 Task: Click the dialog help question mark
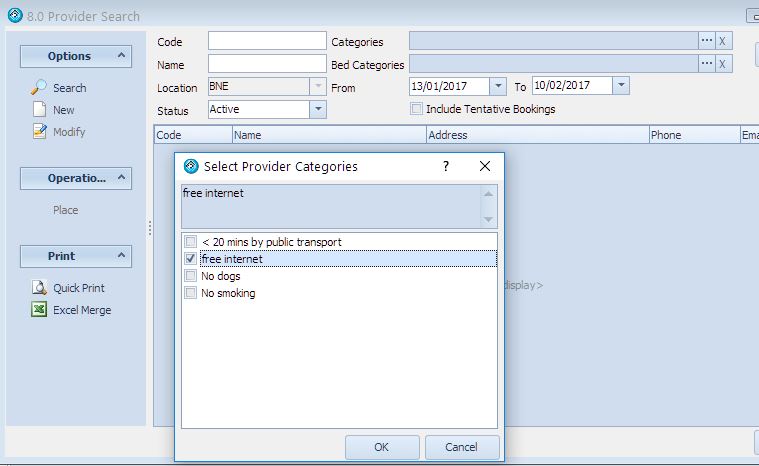click(446, 166)
